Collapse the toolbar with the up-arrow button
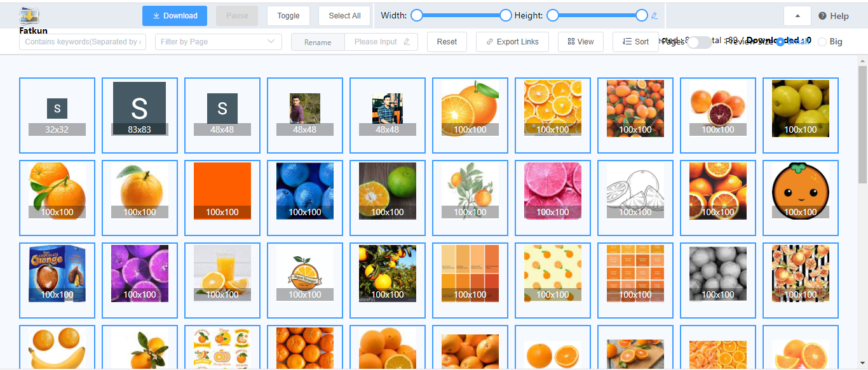Screen dimensions: 868x370 pos(797,16)
